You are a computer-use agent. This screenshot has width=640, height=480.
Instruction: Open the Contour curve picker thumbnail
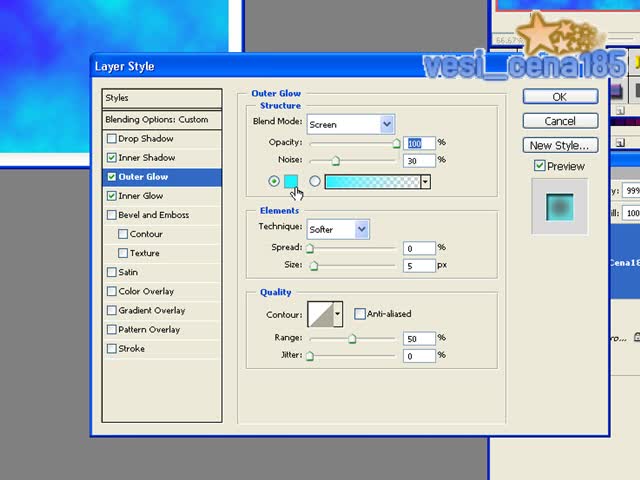[320, 314]
